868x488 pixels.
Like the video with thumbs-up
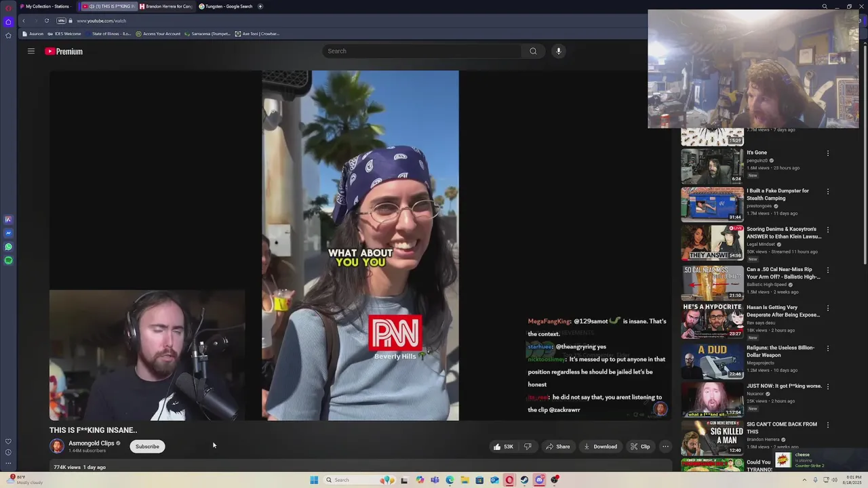pos(503,447)
